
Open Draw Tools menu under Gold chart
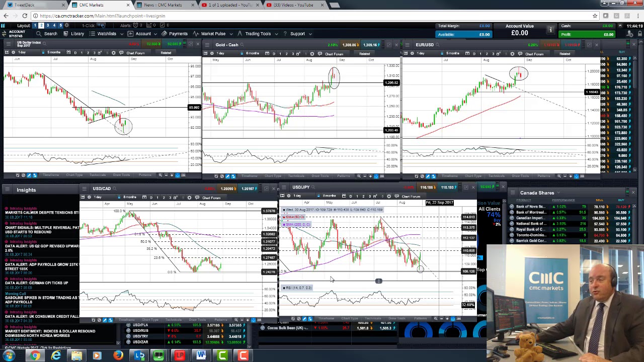pyautogui.click(x=319, y=176)
